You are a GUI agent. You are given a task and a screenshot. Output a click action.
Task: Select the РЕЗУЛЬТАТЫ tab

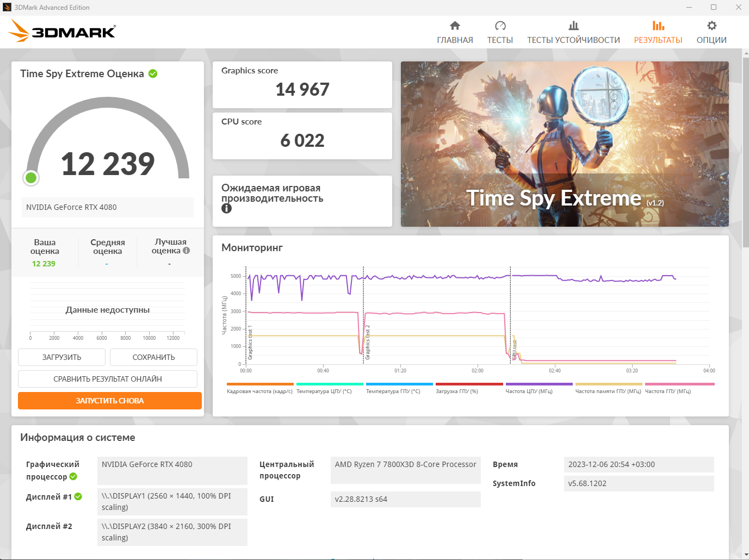coord(658,33)
